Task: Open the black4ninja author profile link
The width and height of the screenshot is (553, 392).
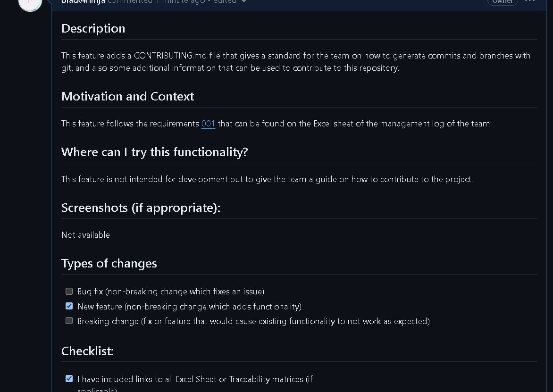Action: [83, 2]
